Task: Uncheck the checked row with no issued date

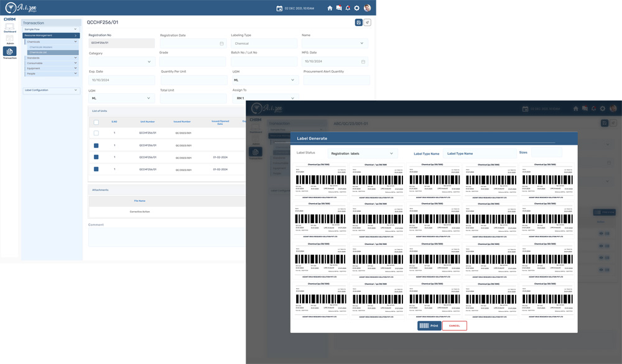Action: 96,145
